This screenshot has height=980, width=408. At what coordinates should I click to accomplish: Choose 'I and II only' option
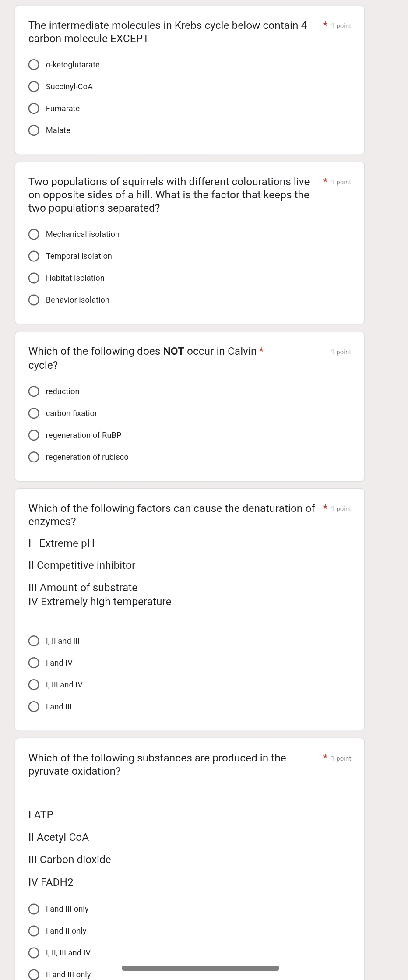[34, 931]
